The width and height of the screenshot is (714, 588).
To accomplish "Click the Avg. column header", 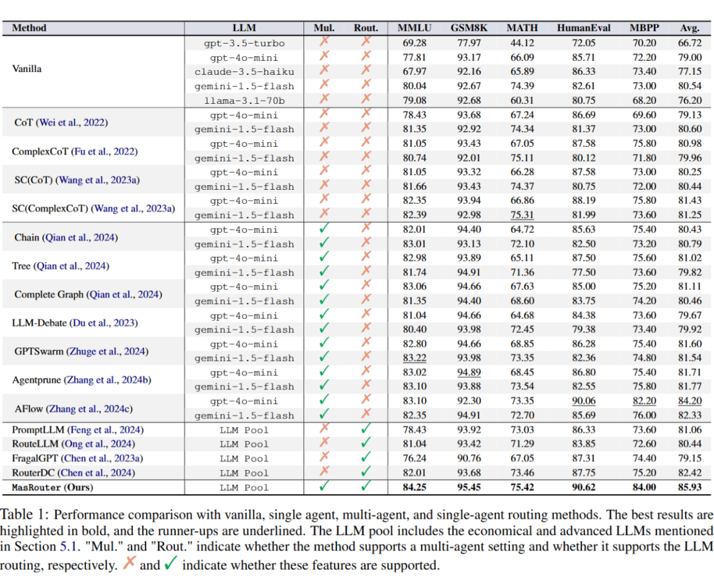I will click(x=690, y=28).
